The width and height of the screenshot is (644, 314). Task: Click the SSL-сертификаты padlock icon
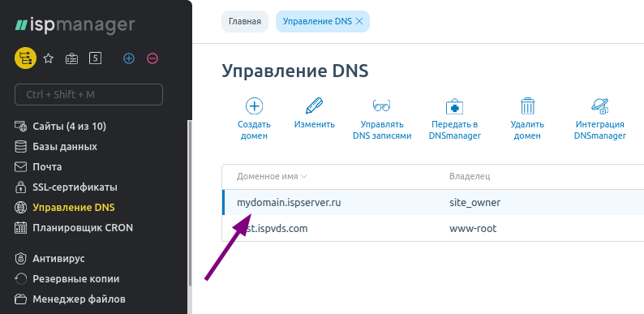click(x=20, y=187)
